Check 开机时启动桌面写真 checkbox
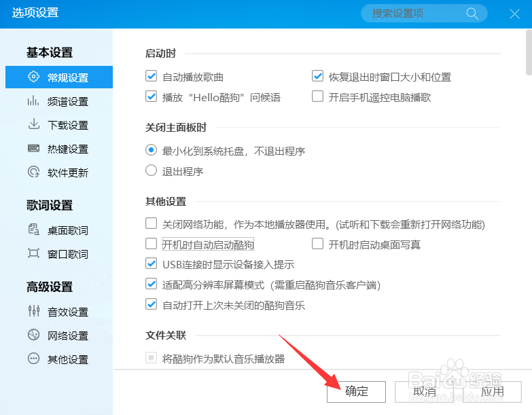The width and height of the screenshot is (532, 415). 317,244
